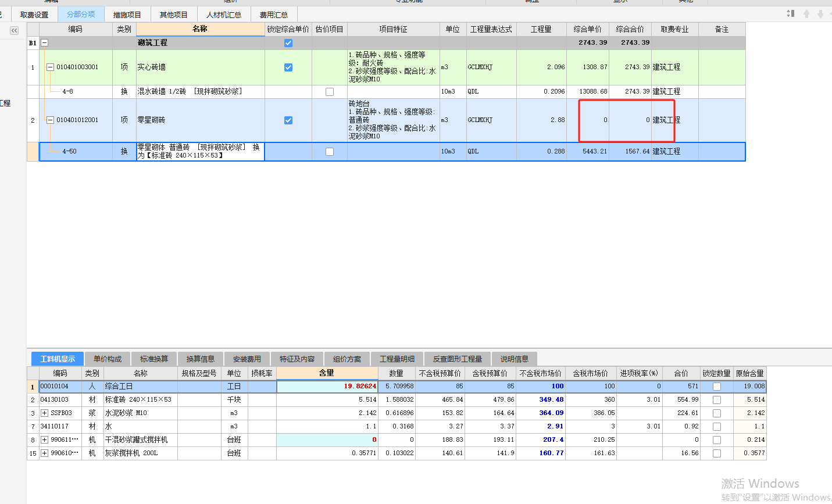The height and width of the screenshot is (504, 832).
Task: Click the 含量 column header in lower table
Action: click(327, 373)
